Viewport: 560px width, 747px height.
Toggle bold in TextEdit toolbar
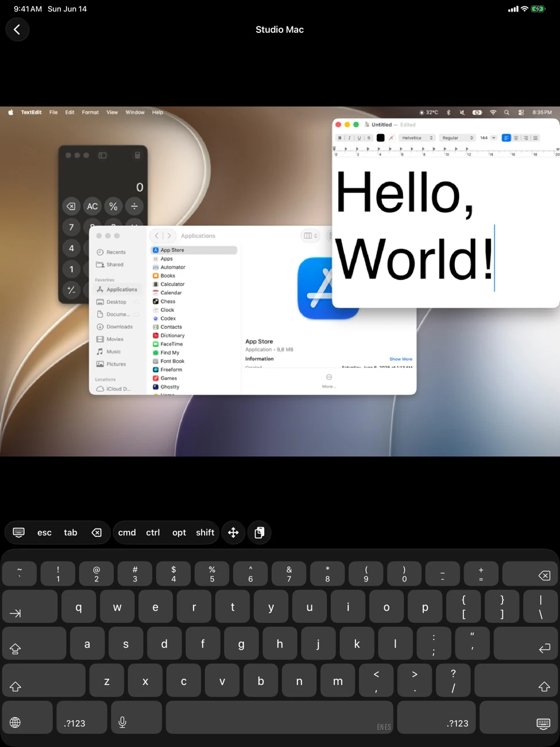tap(339, 138)
